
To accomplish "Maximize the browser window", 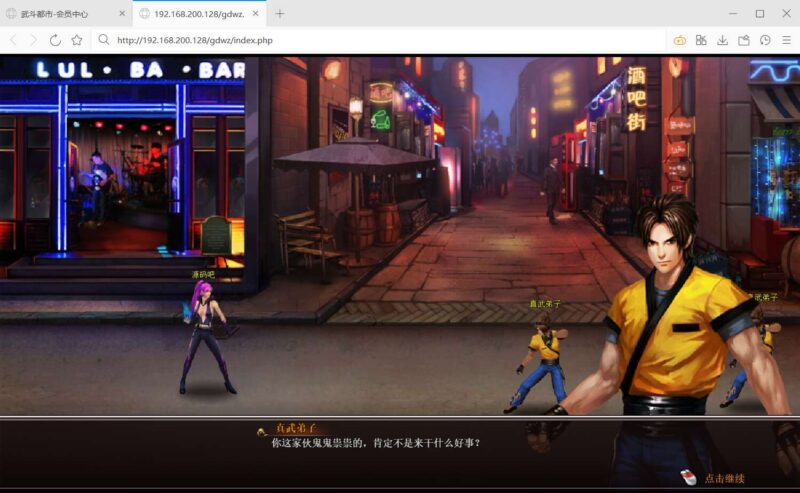I will (760, 14).
